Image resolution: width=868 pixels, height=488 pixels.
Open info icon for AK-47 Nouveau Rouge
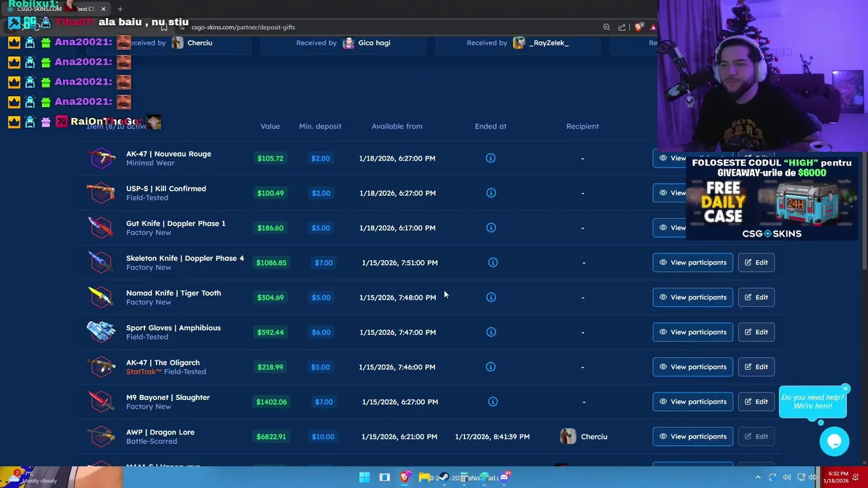tap(490, 158)
